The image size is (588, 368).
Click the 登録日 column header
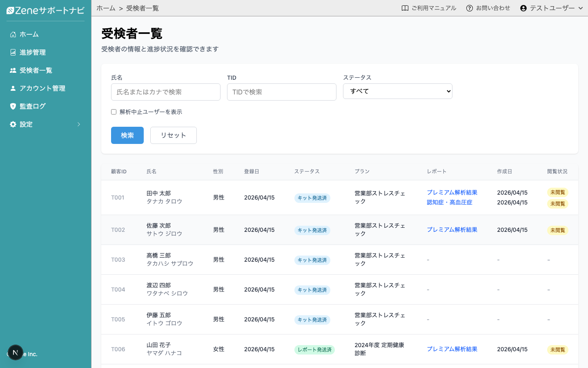pyautogui.click(x=252, y=172)
